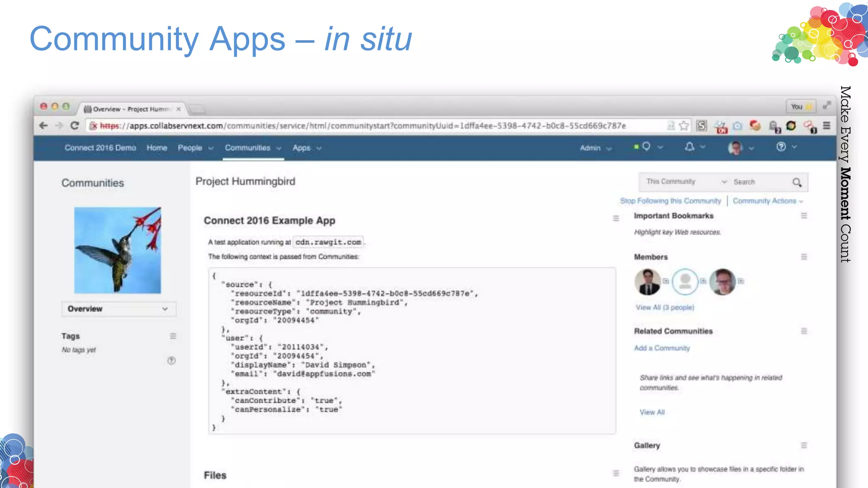Click the black circular extension icon
The image size is (868, 488).
[x=791, y=125]
